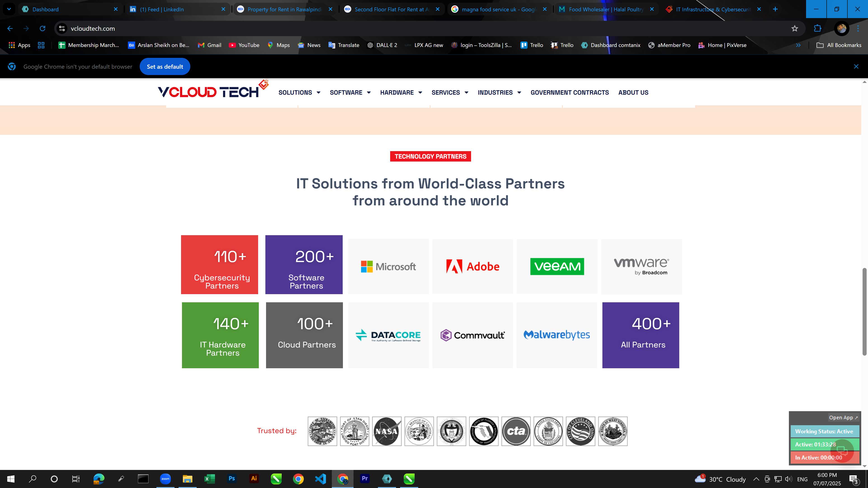The height and width of the screenshot is (488, 868).
Task: Dismiss the default browser notification bar
Action: tap(856, 67)
